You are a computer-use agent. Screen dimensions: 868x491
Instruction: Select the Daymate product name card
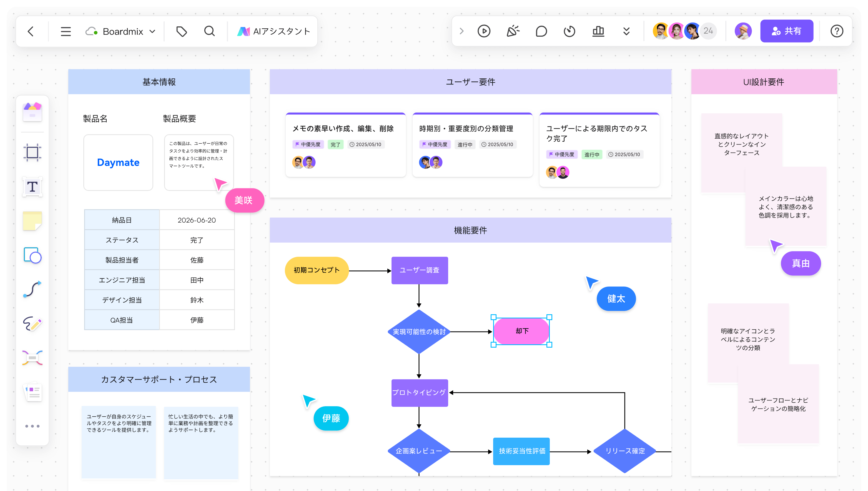click(x=118, y=163)
